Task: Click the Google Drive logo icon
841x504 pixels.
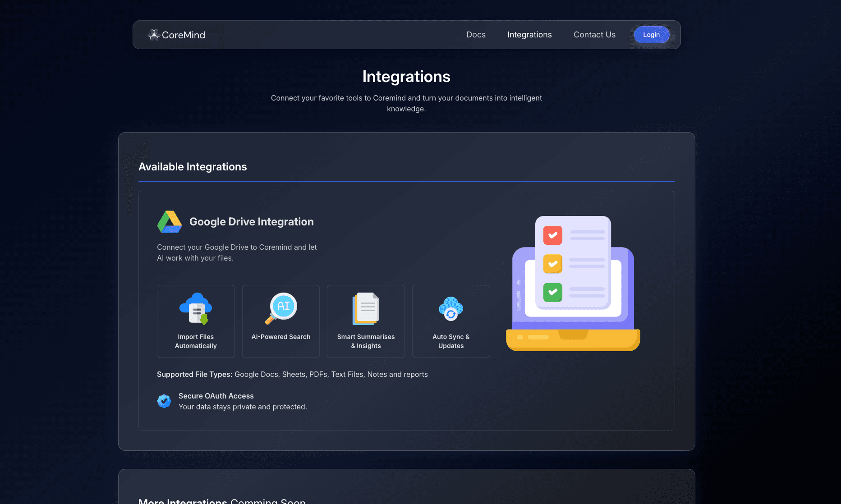Action: tap(170, 222)
